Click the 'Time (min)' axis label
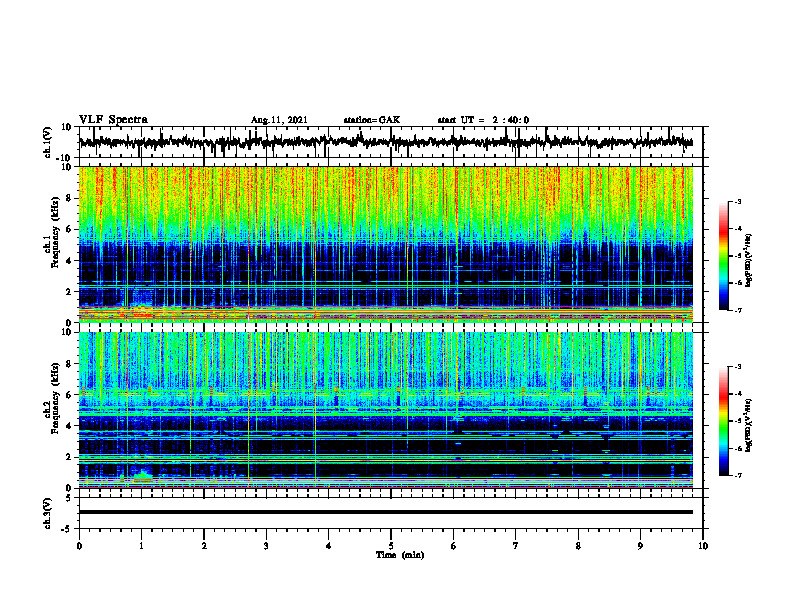 click(400, 555)
